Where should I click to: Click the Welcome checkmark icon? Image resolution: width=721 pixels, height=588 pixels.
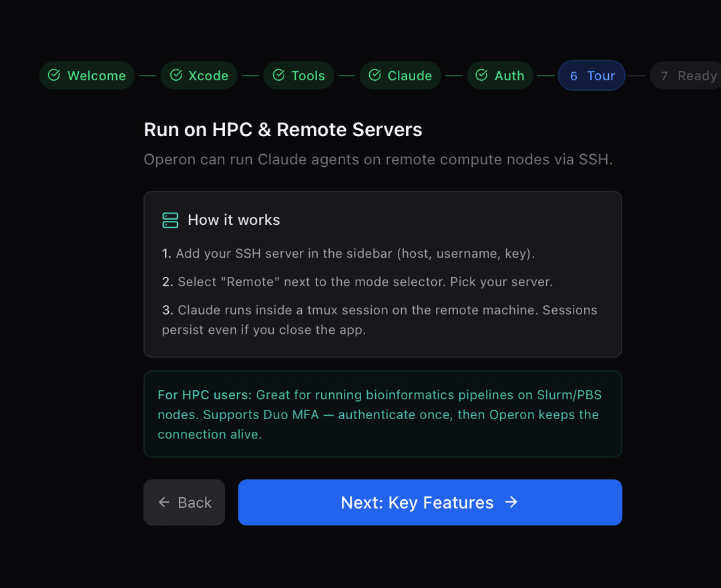[x=54, y=75]
